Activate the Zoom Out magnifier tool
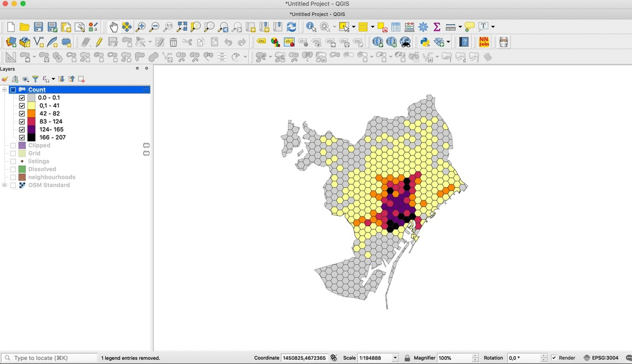Screen dimensions: 632x364 (154, 27)
